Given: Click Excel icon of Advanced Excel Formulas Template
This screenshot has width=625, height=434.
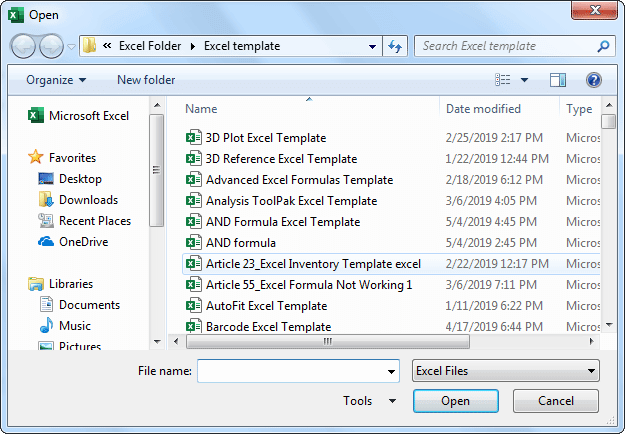Looking at the screenshot, I should (194, 180).
